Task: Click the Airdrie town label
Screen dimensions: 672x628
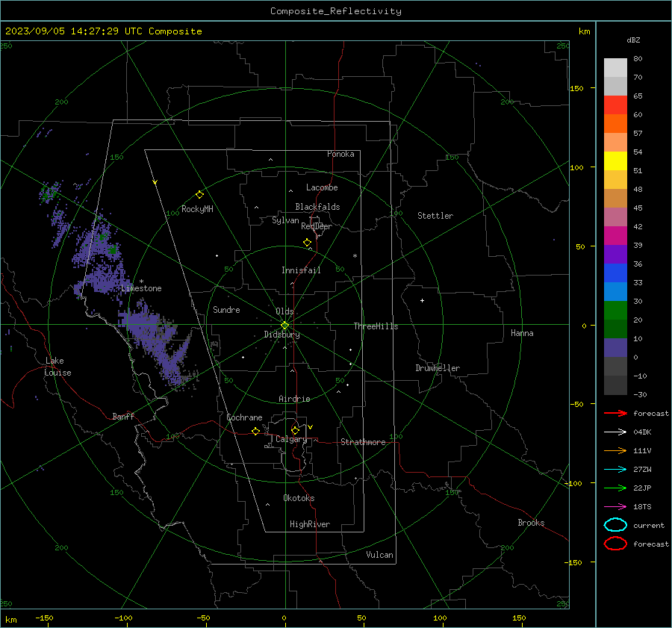Action: point(294,399)
